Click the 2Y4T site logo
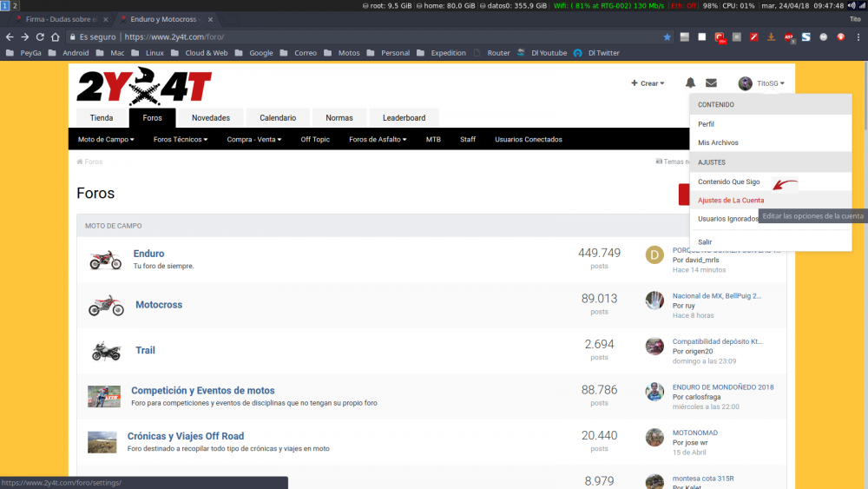 (144, 86)
